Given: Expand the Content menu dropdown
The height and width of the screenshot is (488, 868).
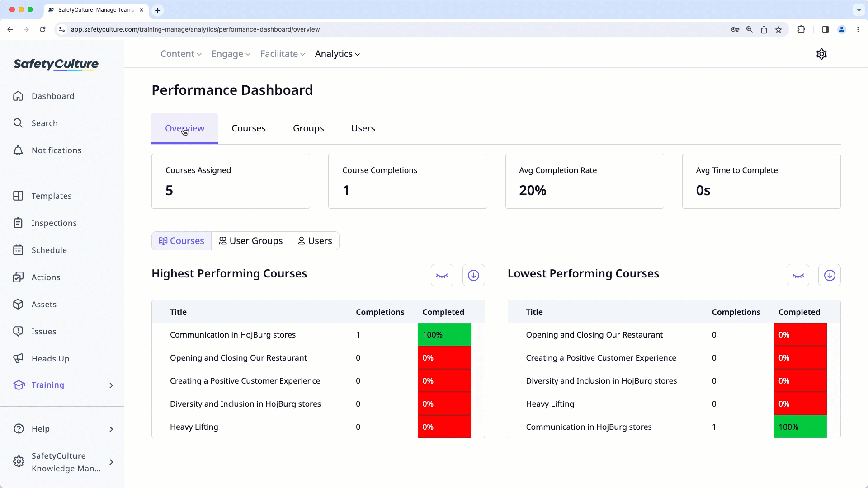Looking at the screenshot, I should [x=181, y=54].
